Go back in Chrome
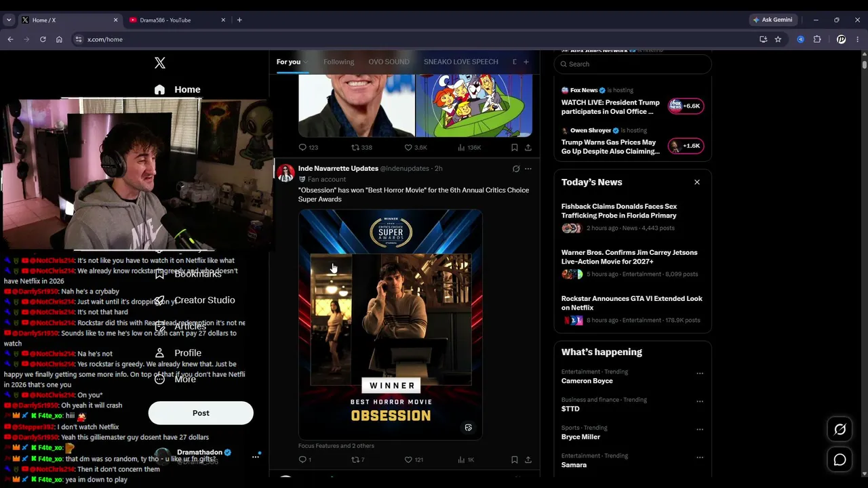Screen dimensions: 868x488 tap(10, 39)
